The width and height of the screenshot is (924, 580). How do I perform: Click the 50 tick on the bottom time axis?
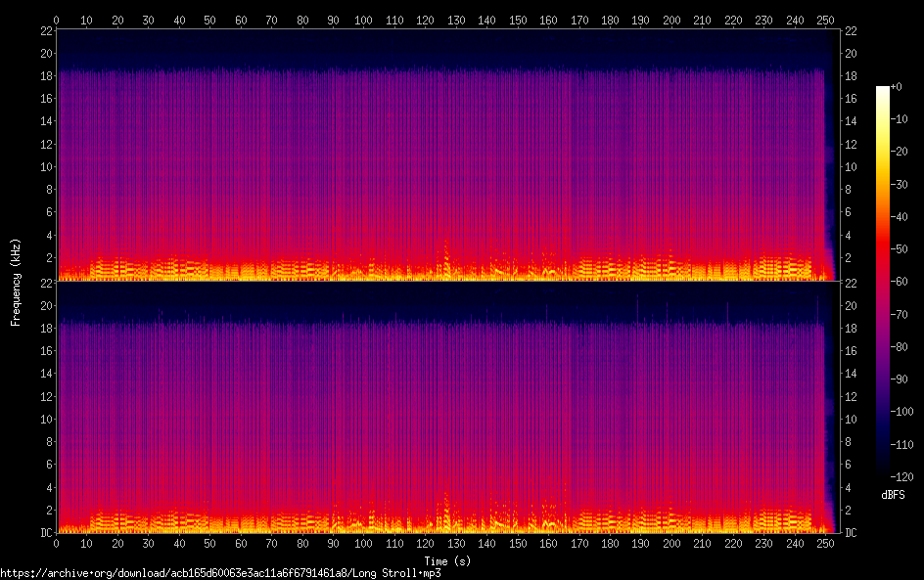pyautogui.click(x=210, y=543)
